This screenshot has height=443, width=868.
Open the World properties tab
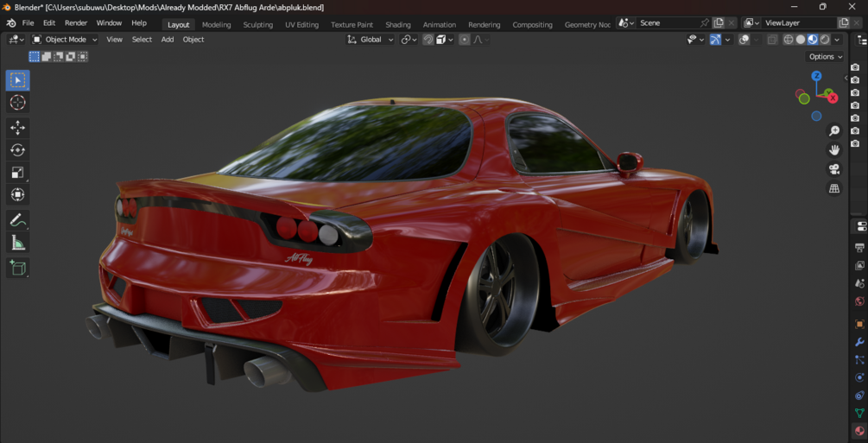(x=859, y=301)
